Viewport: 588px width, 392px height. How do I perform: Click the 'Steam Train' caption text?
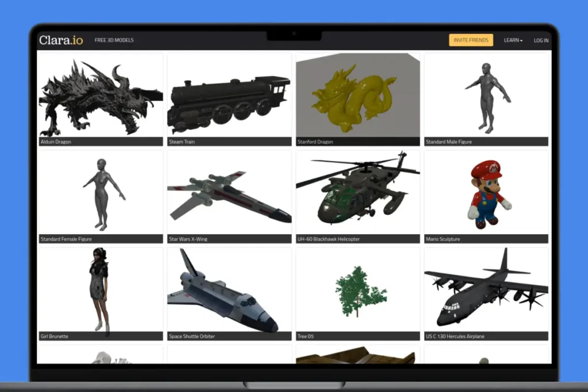tap(182, 142)
